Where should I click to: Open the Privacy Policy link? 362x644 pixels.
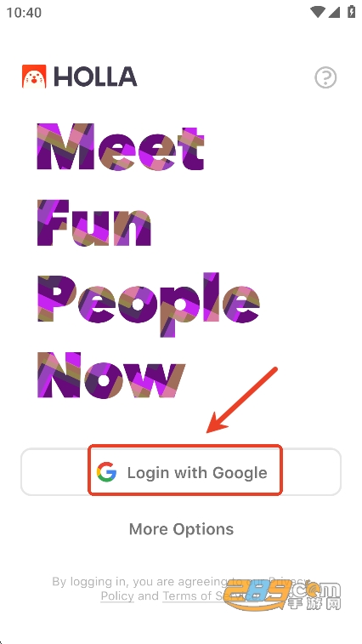(117, 596)
